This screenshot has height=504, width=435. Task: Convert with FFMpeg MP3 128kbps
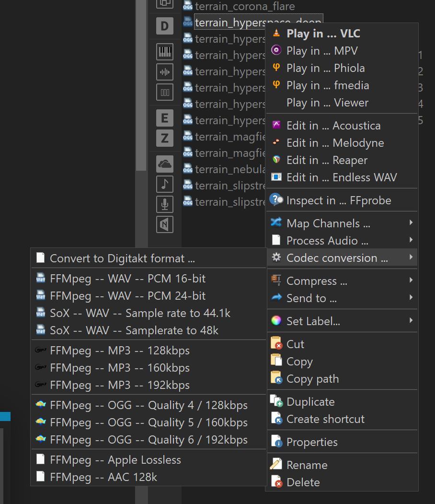point(149,351)
